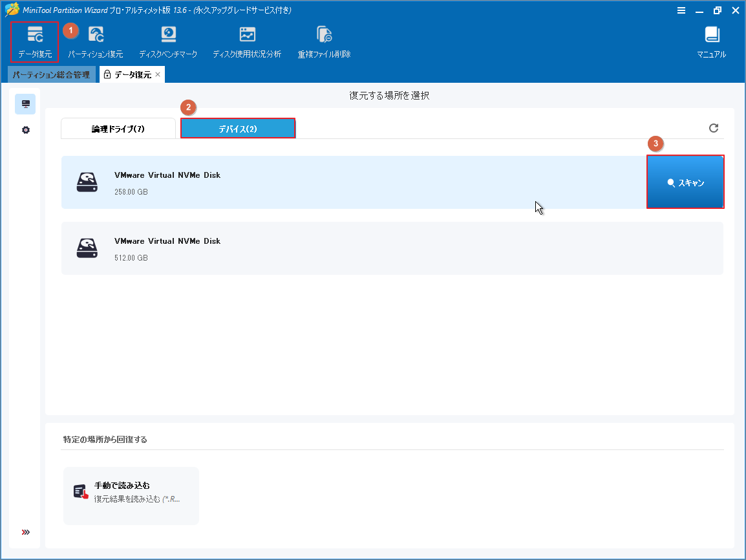The width and height of the screenshot is (746, 560).
Task: Restore down the MiniTool window
Action: point(718,10)
